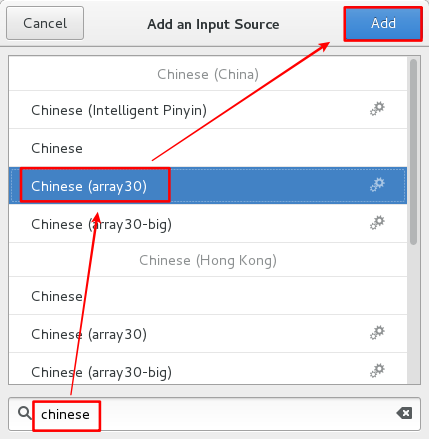The height and width of the screenshot is (439, 429).
Task: Click the magnifier search icon
Action: pos(25,413)
